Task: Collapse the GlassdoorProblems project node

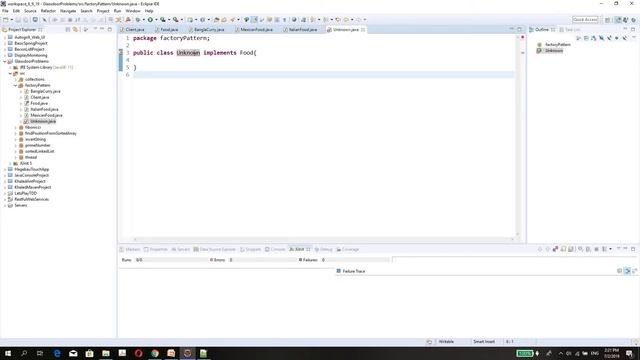Action: click(5, 61)
